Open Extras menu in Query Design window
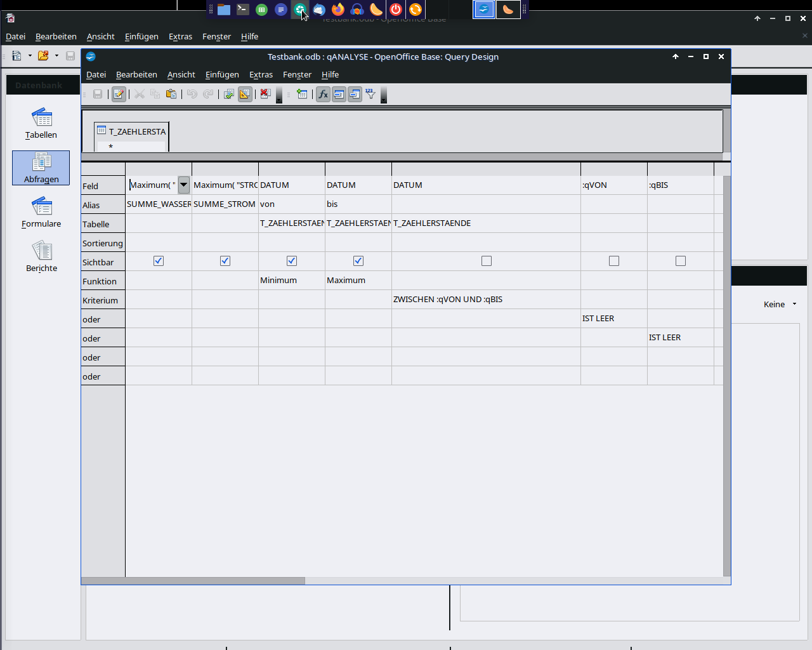 pyautogui.click(x=261, y=75)
